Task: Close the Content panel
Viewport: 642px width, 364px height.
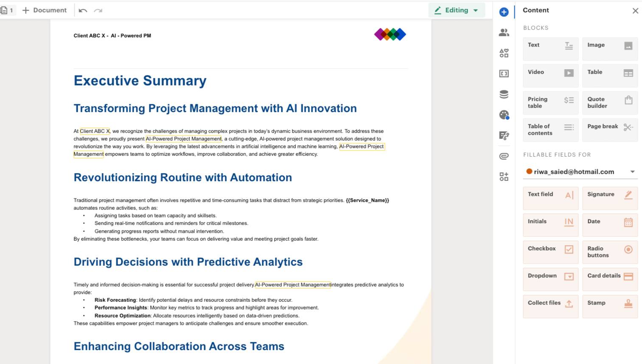Action: (x=635, y=11)
